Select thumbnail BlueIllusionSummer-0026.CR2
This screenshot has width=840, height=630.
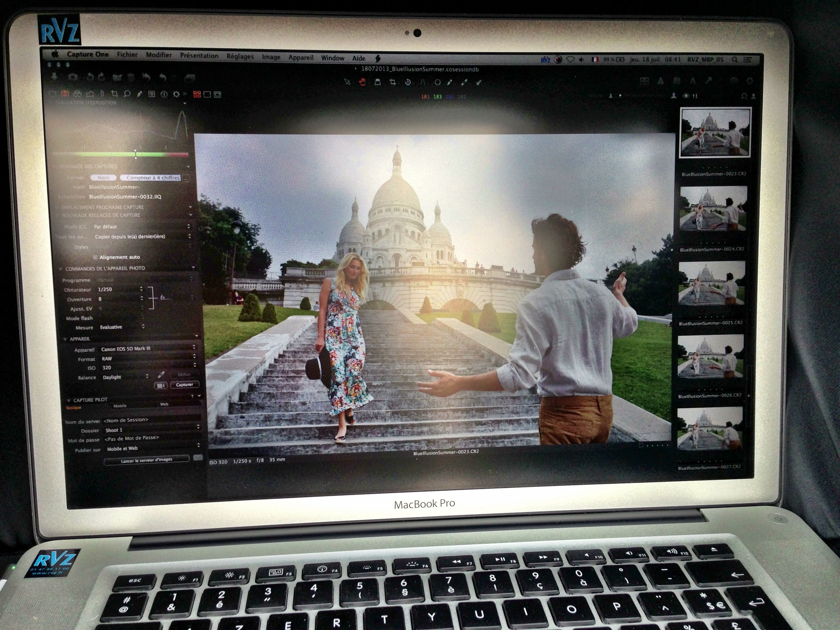pos(710,356)
